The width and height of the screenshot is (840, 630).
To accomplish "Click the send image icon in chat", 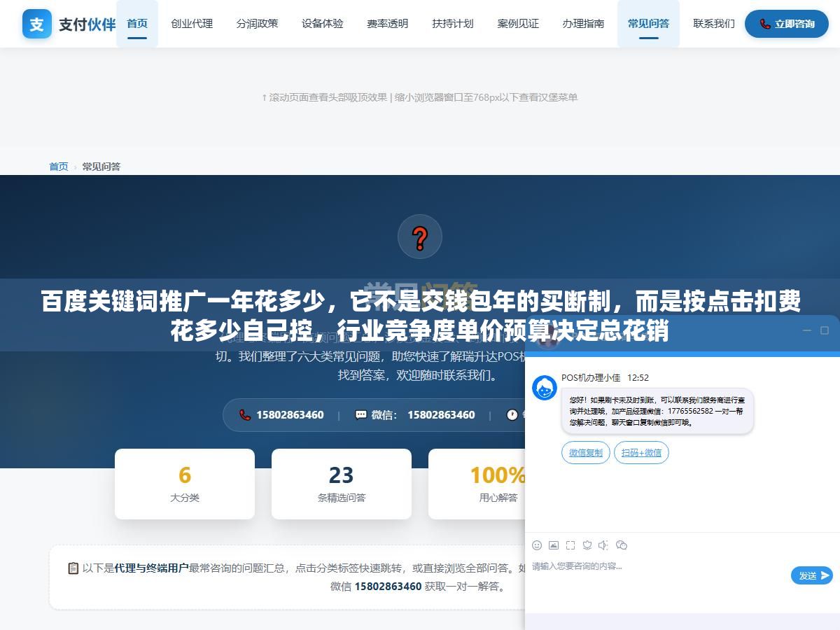I will 554,545.
